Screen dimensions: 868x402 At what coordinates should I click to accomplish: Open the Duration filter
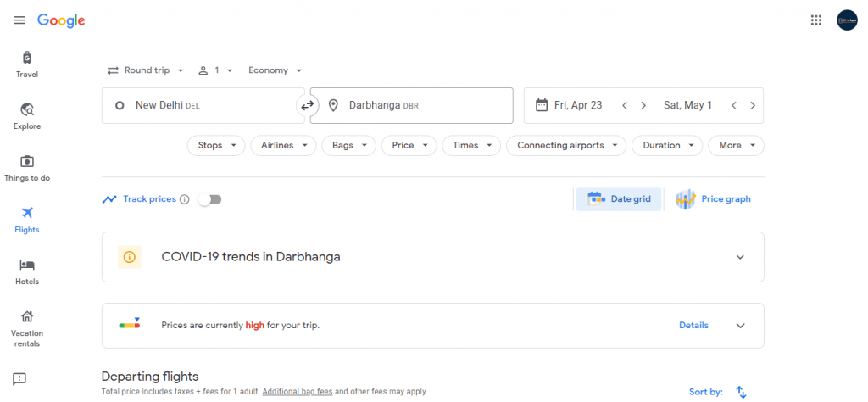(667, 146)
